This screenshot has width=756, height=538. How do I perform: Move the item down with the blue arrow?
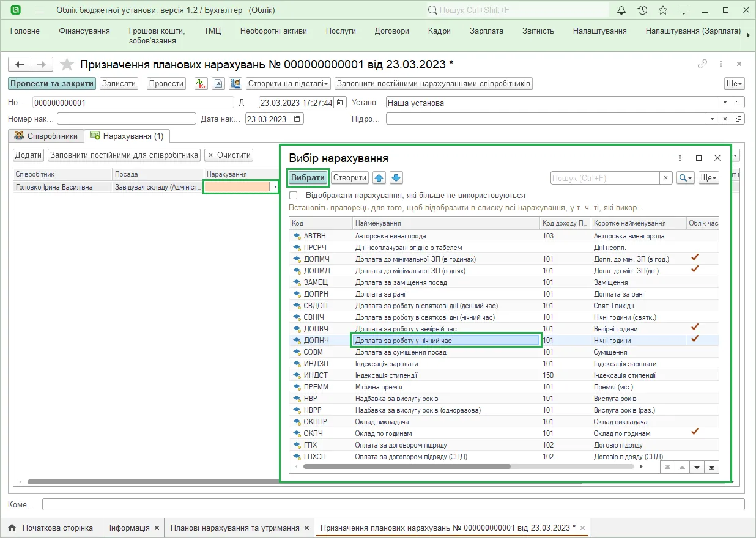click(396, 178)
